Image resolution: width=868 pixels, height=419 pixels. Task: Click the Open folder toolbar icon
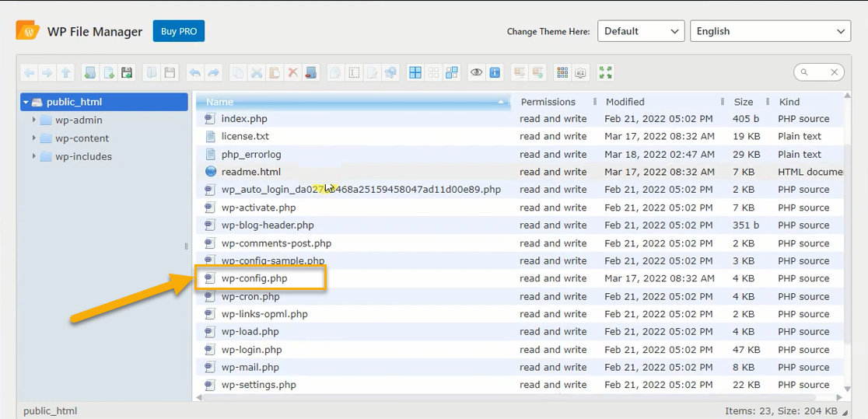coord(152,72)
